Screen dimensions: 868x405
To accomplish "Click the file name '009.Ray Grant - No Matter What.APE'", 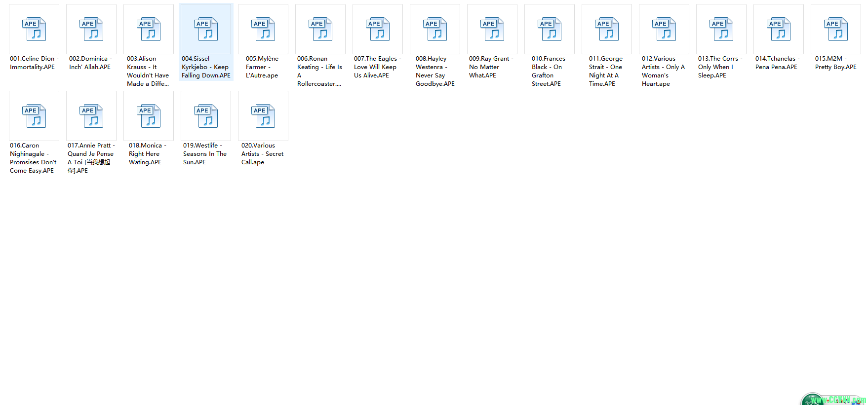I will [491, 67].
